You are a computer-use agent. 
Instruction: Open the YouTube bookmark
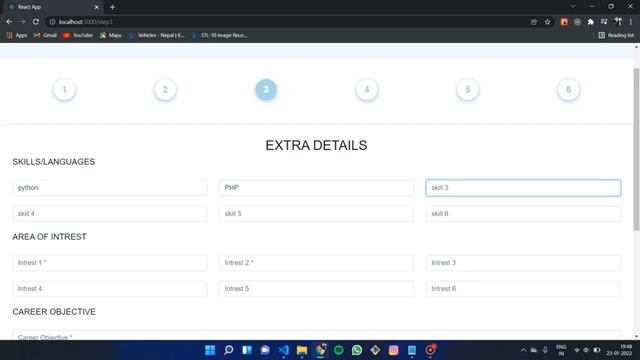[x=78, y=36]
